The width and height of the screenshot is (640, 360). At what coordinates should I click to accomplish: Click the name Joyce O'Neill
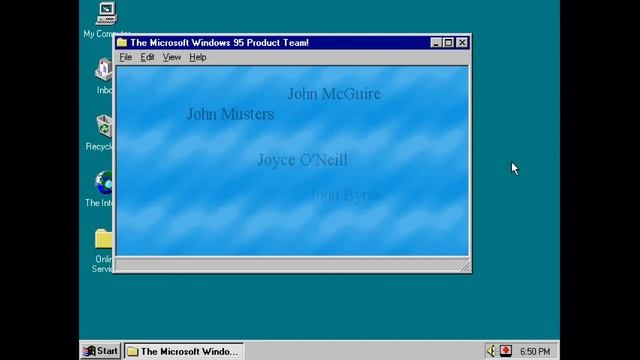302,160
